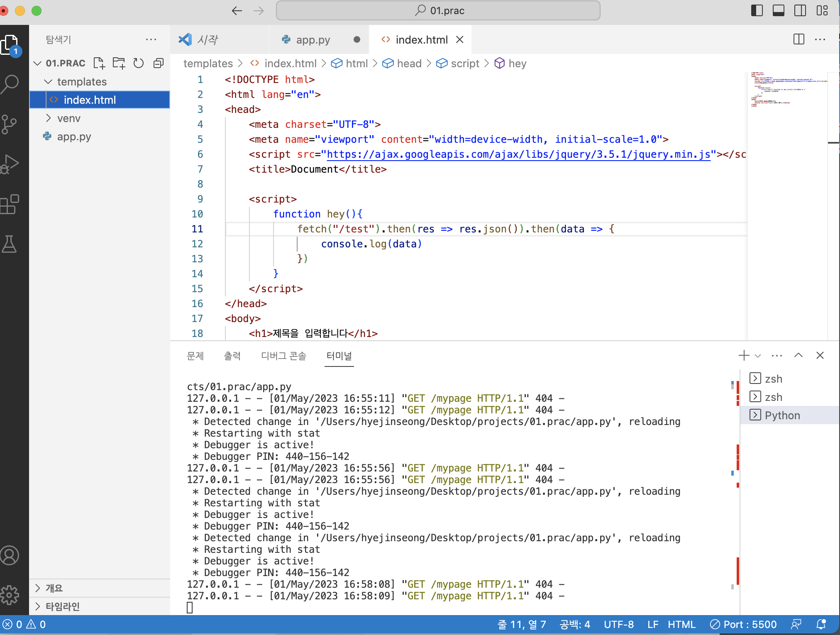The width and height of the screenshot is (840, 635).
Task: Open the 디버그 콘솔 panel tab
Action: click(x=283, y=356)
